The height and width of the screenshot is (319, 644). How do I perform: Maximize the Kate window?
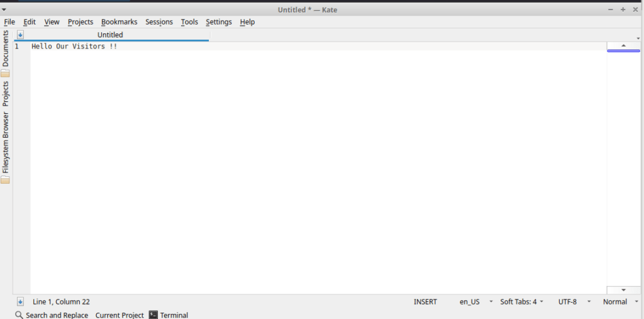click(623, 9)
